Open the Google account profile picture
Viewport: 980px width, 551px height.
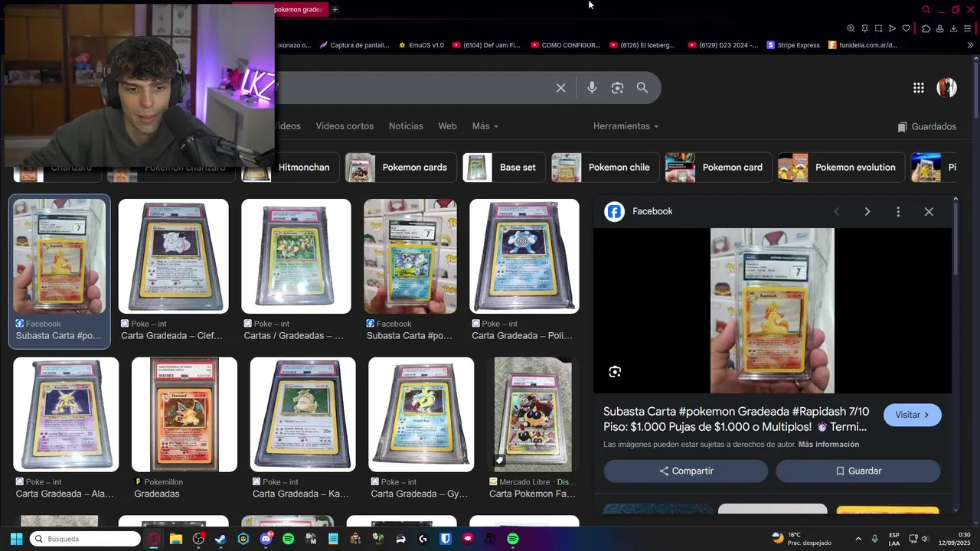(x=947, y=87)
